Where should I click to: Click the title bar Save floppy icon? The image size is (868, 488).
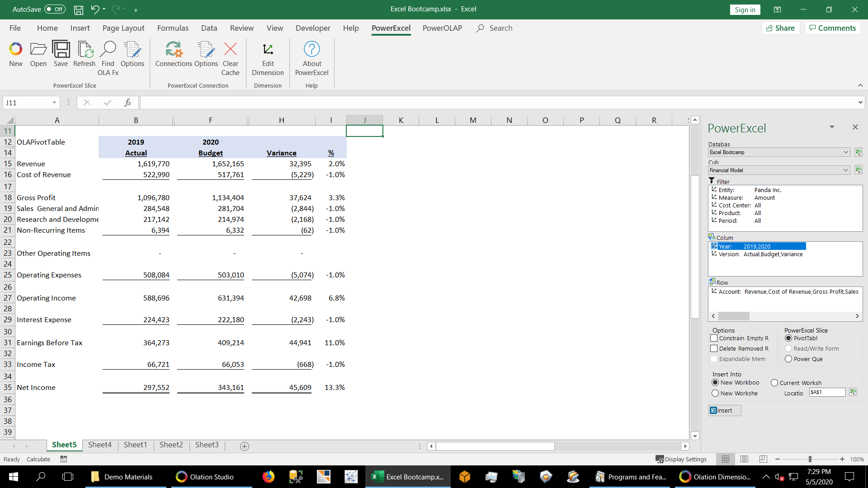pos(79,9)
